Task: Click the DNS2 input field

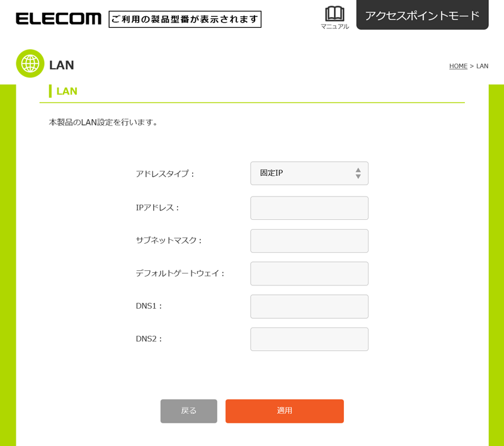Action: (309, 340)
